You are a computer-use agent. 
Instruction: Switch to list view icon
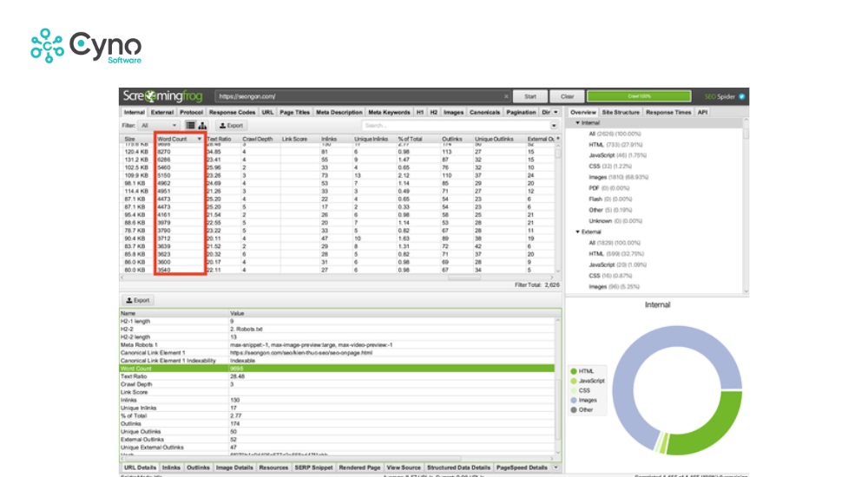pos(191,126)
